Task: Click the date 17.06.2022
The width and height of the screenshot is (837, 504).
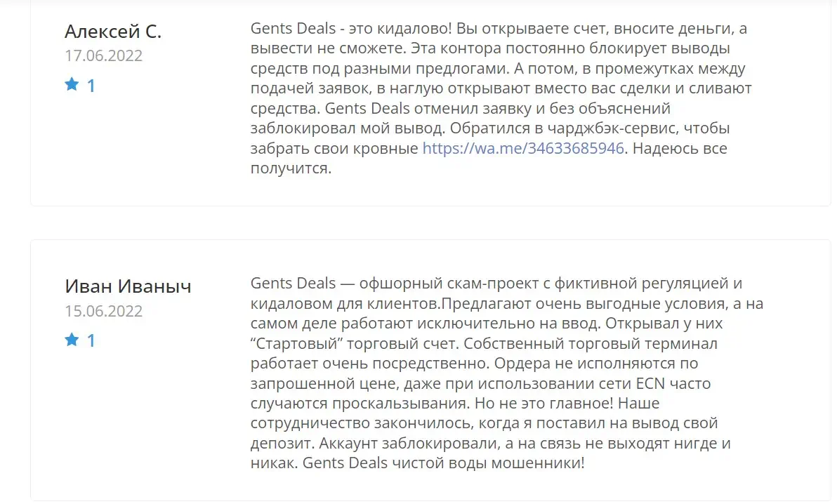Action: tap(103, 55)
